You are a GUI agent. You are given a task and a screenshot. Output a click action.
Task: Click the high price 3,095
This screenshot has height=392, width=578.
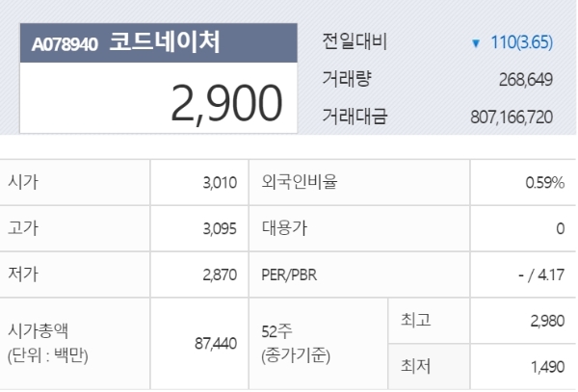pyautogui.click(x=219, y=229)
